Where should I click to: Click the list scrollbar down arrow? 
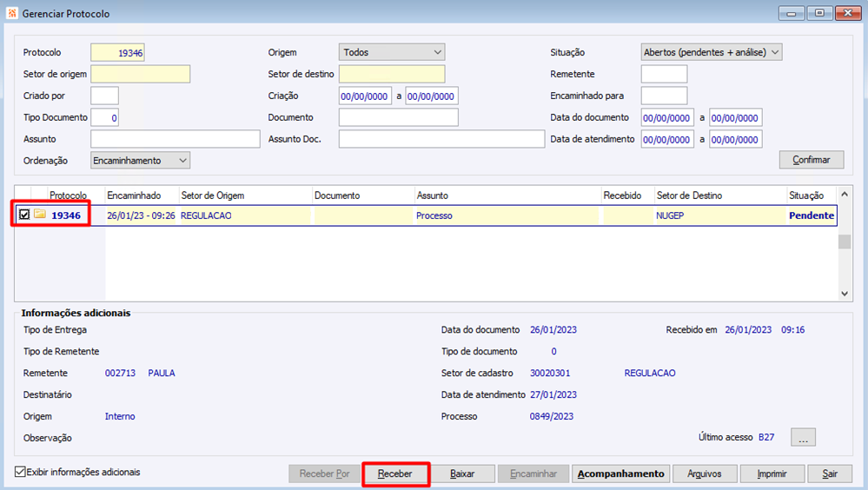[845, 294]
